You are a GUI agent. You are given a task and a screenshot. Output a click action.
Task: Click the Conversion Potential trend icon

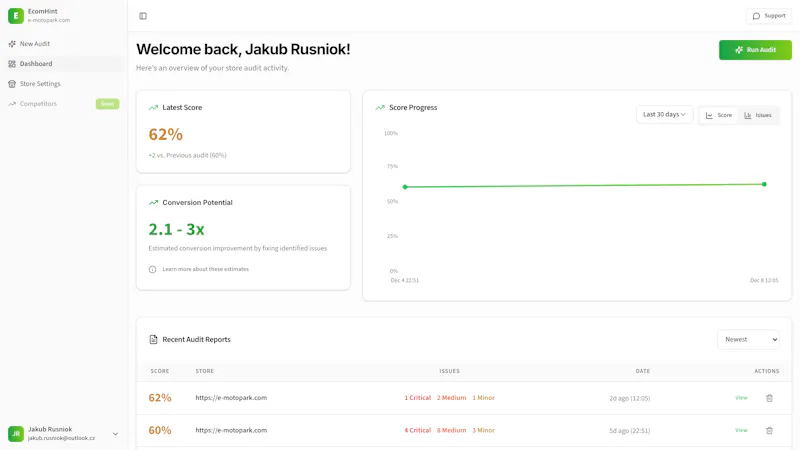point(153,203)
